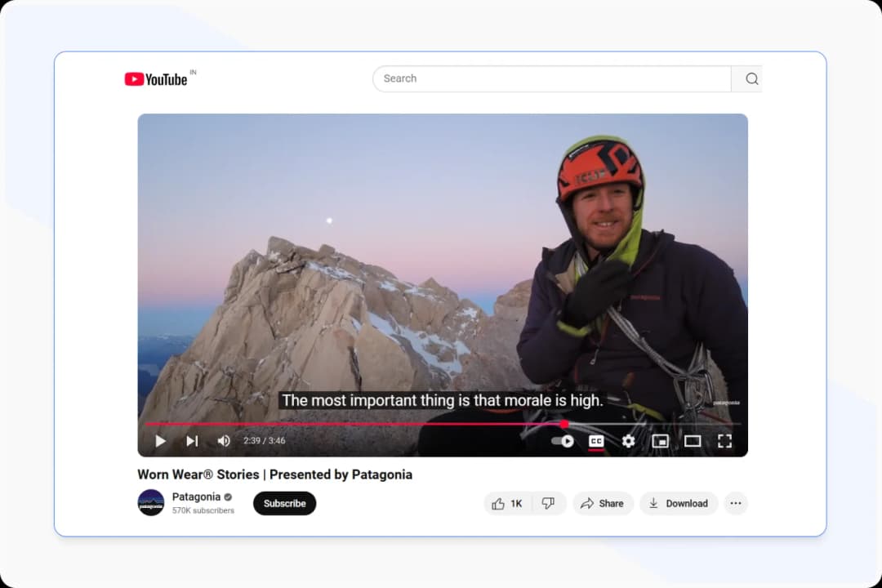The height and width of the screenshot is (588, 882).
Task: Subscribe to the Patagonia channel
Action: pos(284,503)
